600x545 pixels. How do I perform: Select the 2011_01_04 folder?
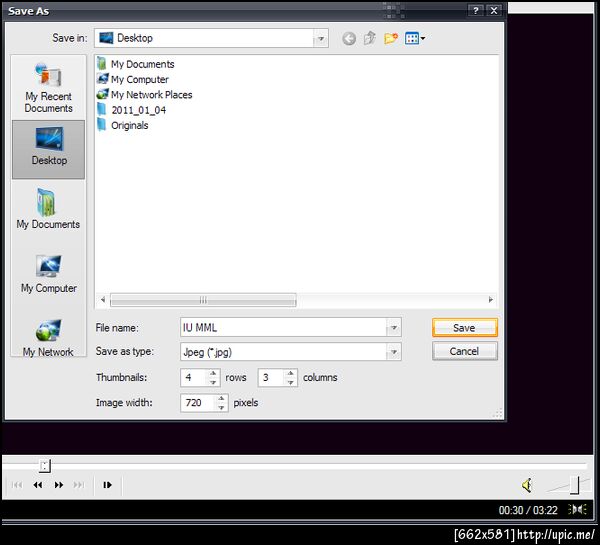click(132, 110)
